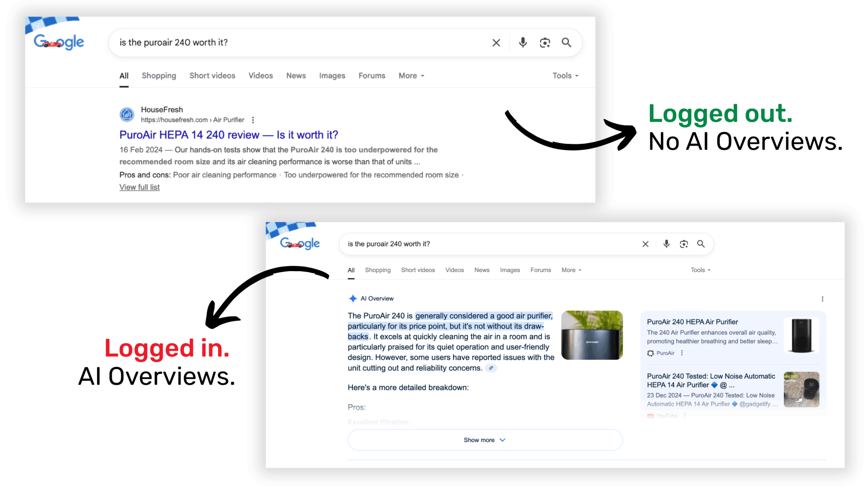Click the Google Lens camera icon in top search bar
Viewport: 868px width, 488px height.
tap(545, 43)
